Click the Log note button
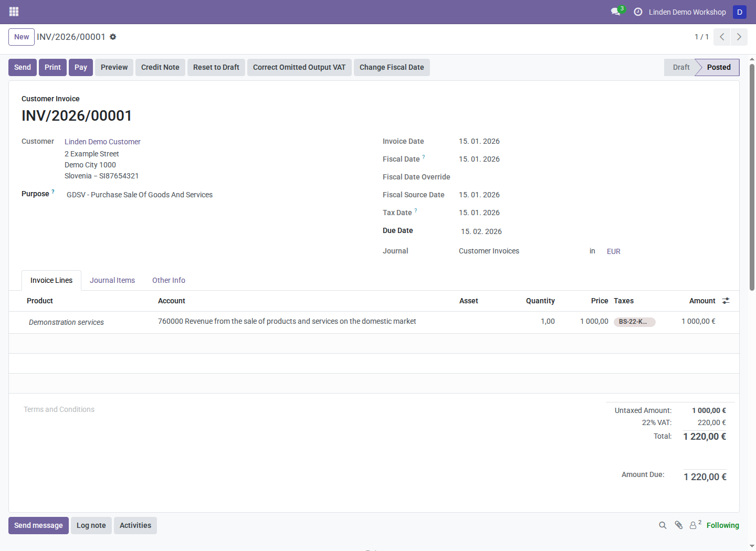 point(91,525)
